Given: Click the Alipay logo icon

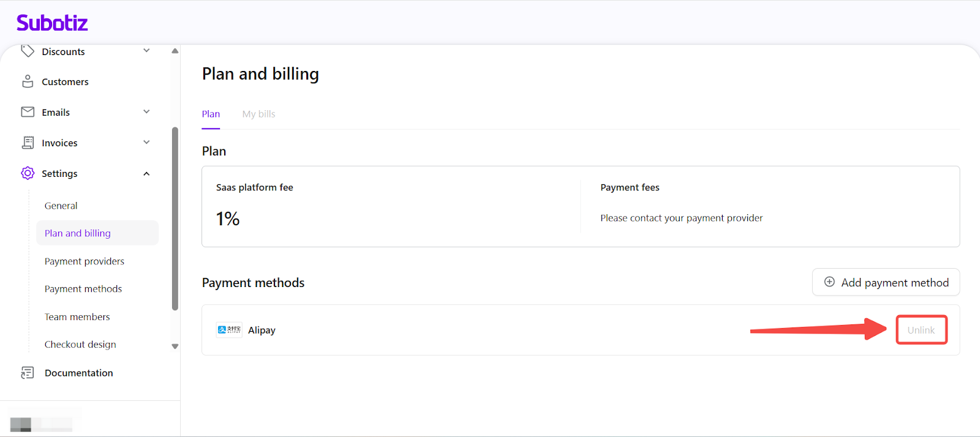Looking at the screenshot, I should [x=229, y=330].
